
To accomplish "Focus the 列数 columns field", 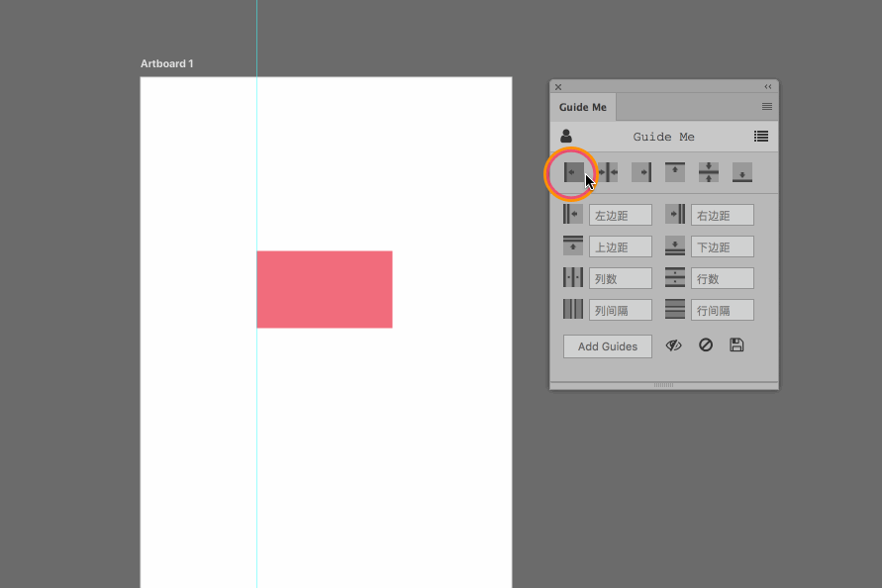I will [x=621, y=278].
